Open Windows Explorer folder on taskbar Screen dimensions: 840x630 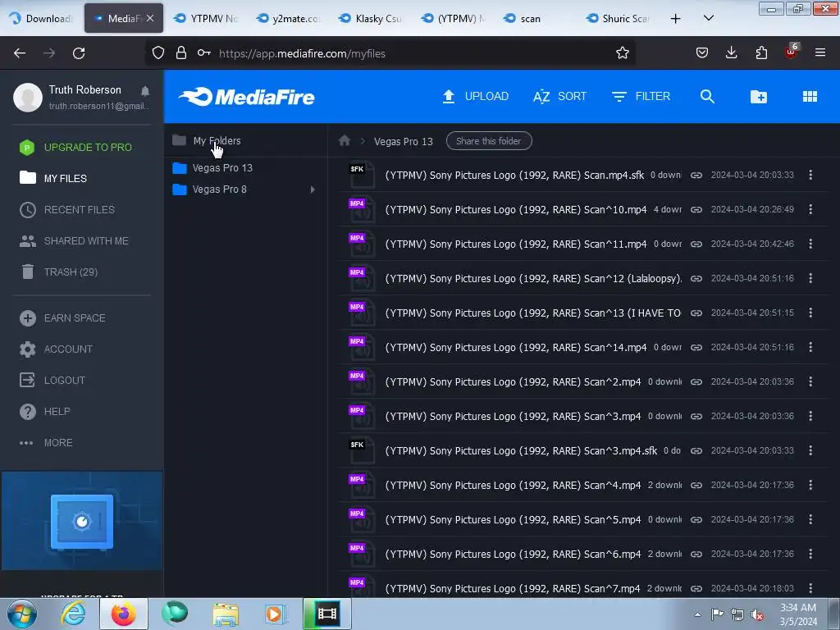pos(226,614)
